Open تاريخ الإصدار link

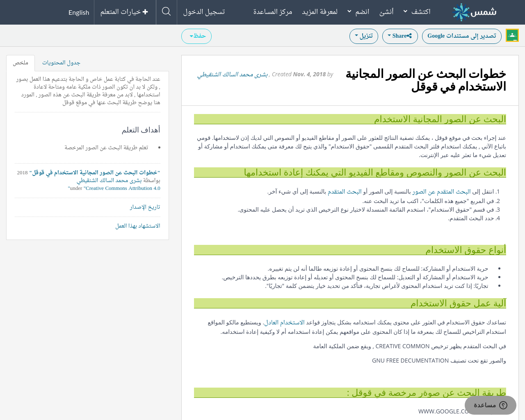(145, 207)
